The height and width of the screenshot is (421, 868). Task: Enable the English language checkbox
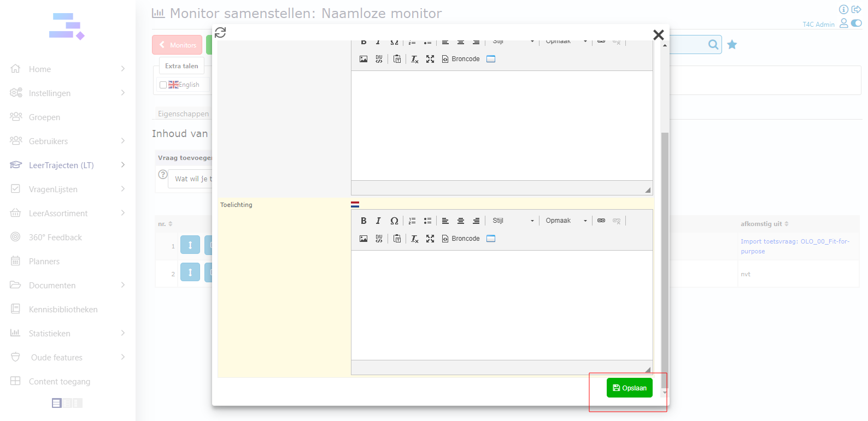point(163,85)
